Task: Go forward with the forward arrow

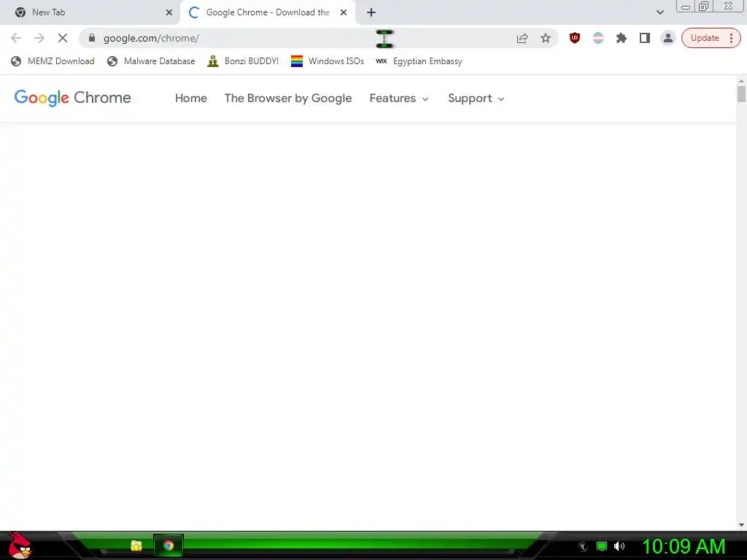Action: pyautogui.click(x=39, y=38)
